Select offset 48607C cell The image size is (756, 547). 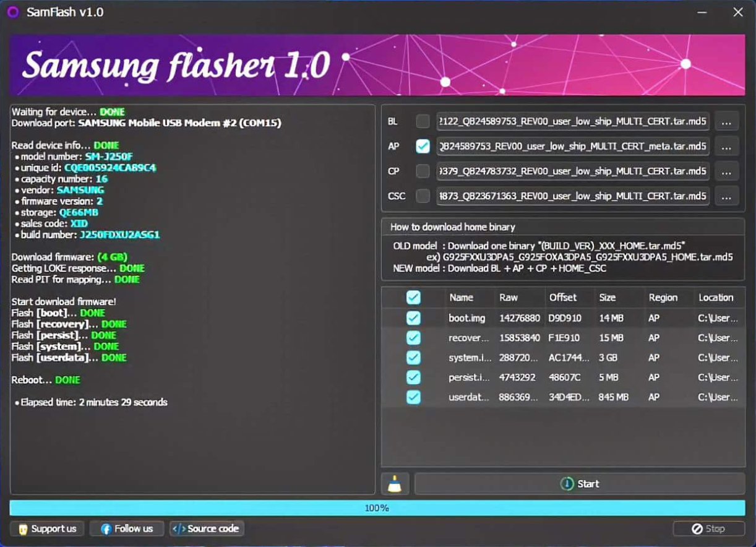[565, 377]
